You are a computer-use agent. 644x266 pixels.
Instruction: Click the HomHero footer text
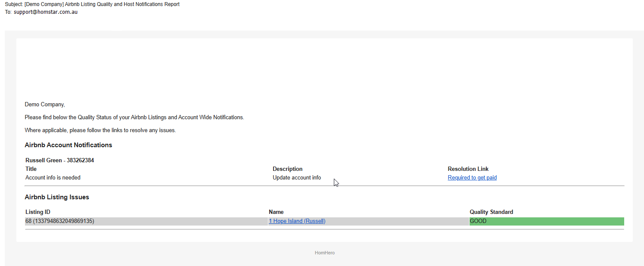(x=324, y=253)
